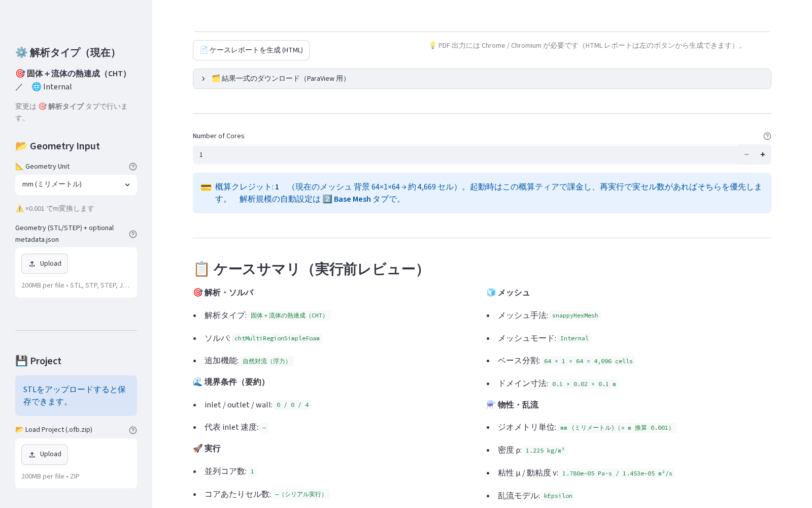Decrease the number of cores
Image resolution: width=812 pixels, height=508 pixels.
[747, 154]
